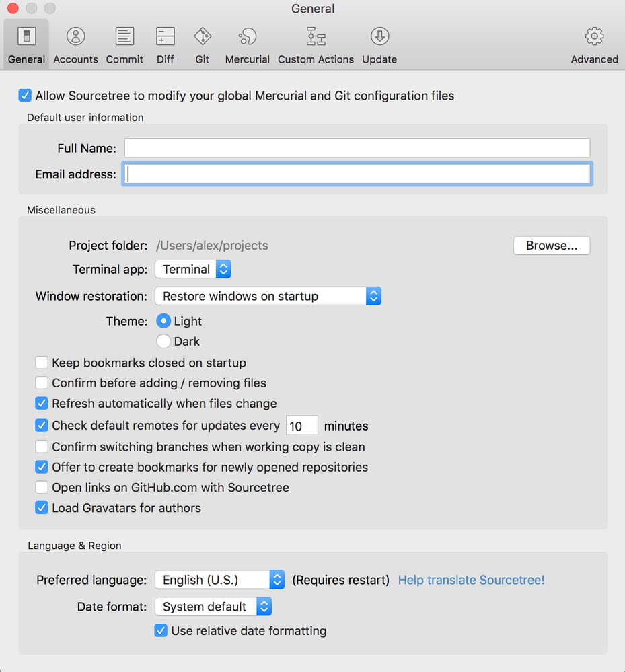Viewport: 625px width, 672px height.
Task: Click the /Users/alex/projects folder path
Action: pyautogui.click(x=212, y=246)
